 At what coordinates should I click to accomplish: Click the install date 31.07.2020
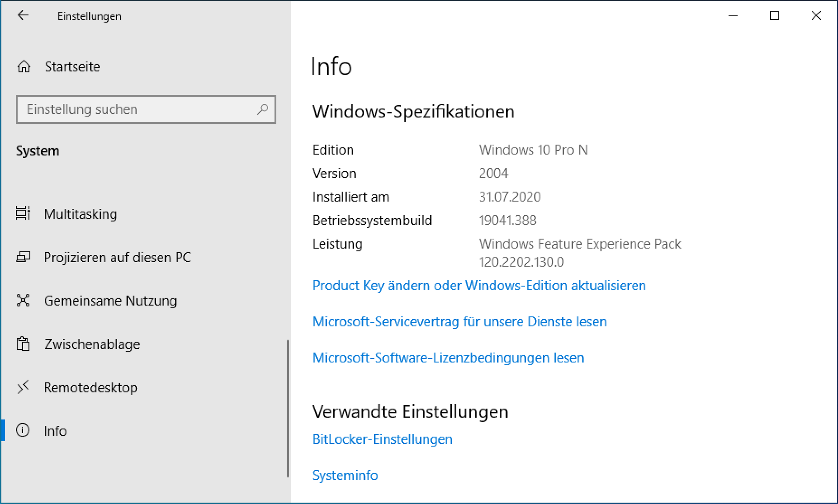(510, 197)
